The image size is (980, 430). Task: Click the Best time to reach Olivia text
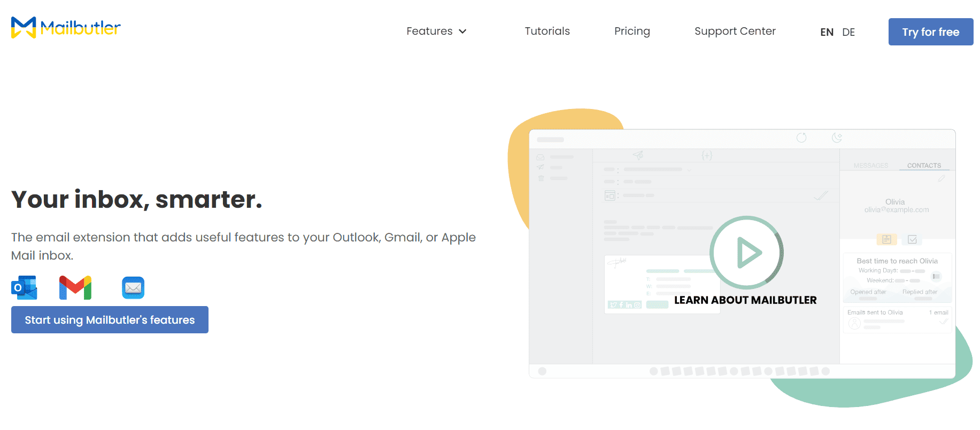click(897, 261)
